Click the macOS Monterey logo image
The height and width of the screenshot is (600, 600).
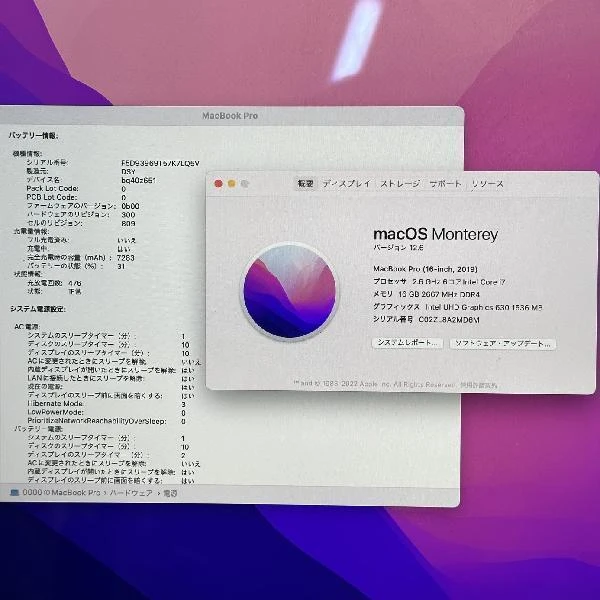click(x=289, y=291)
